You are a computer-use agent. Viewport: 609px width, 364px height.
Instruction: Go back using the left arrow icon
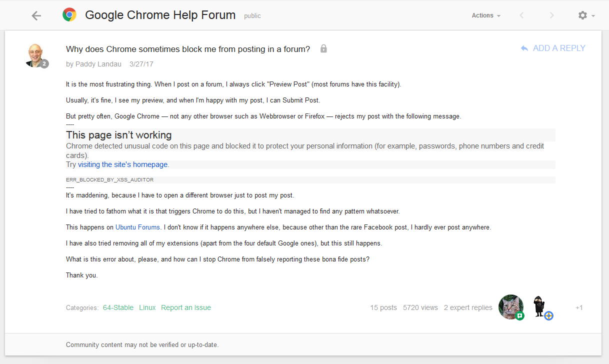point(36,15)
